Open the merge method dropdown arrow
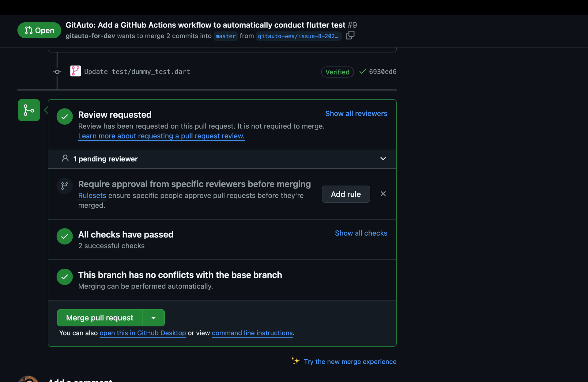The height and width of the screenshot is (382, 588). click(153, 318)
